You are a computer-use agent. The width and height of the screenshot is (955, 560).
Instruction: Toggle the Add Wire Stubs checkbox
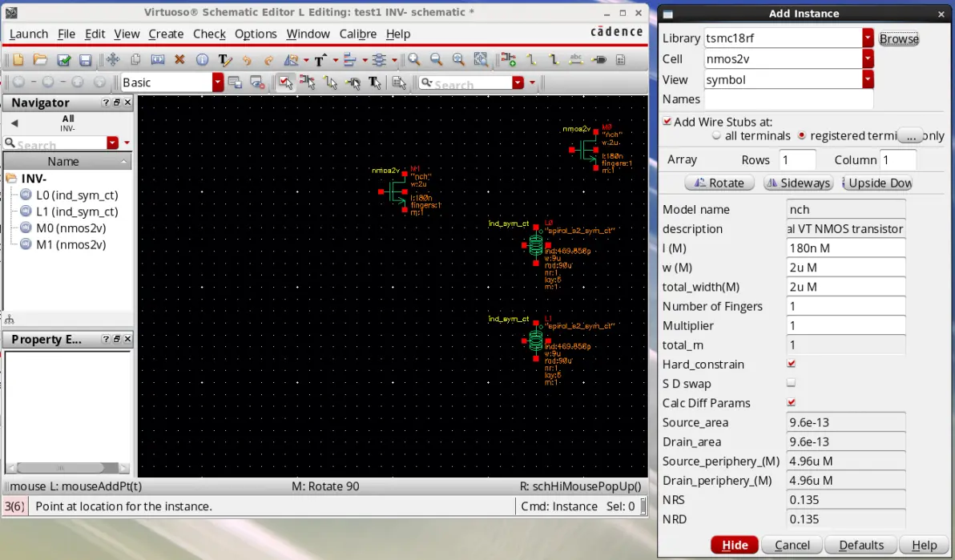tap(667, 121)
